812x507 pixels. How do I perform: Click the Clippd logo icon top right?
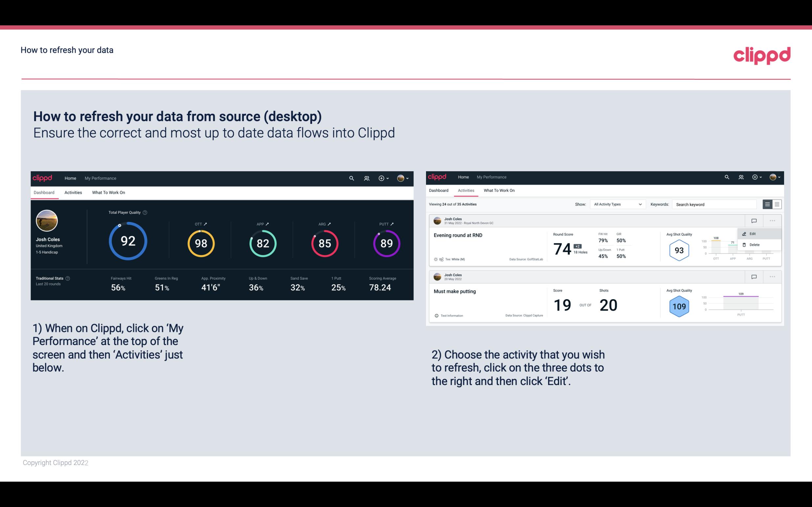(x=762, y=54)
